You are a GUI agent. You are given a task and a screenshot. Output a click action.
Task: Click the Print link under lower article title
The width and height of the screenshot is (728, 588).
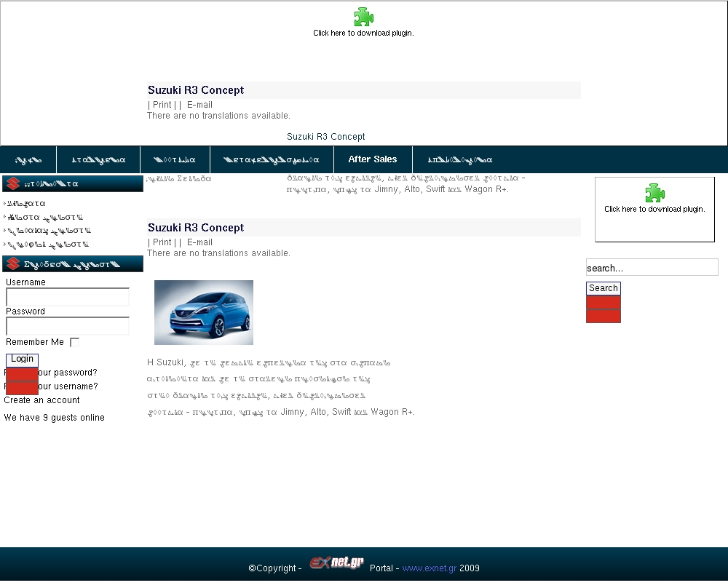click(x=162, y=242)
